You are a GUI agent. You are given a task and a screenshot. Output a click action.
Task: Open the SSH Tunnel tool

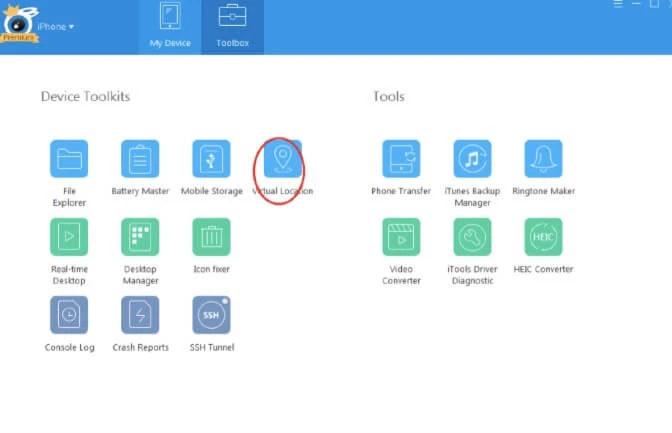[211, 315]
